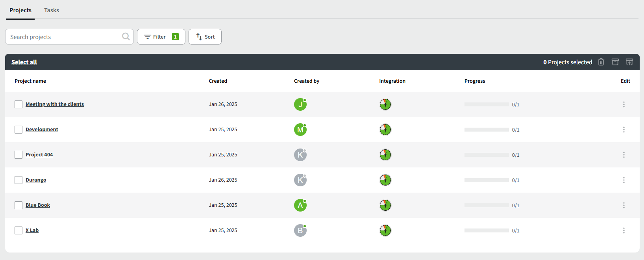Click the "M" avatar in Development row
The height and width of the screenshot is (260, 644).
click(x=300, y=130)
